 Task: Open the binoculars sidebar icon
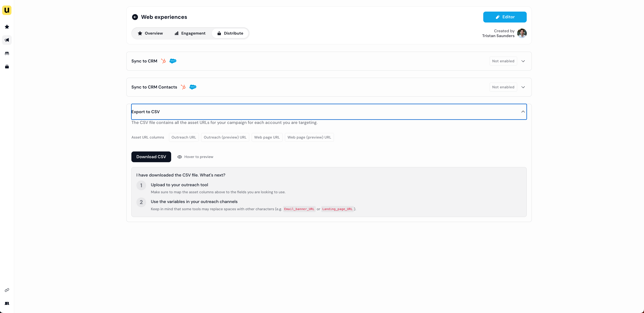[7, 53]
